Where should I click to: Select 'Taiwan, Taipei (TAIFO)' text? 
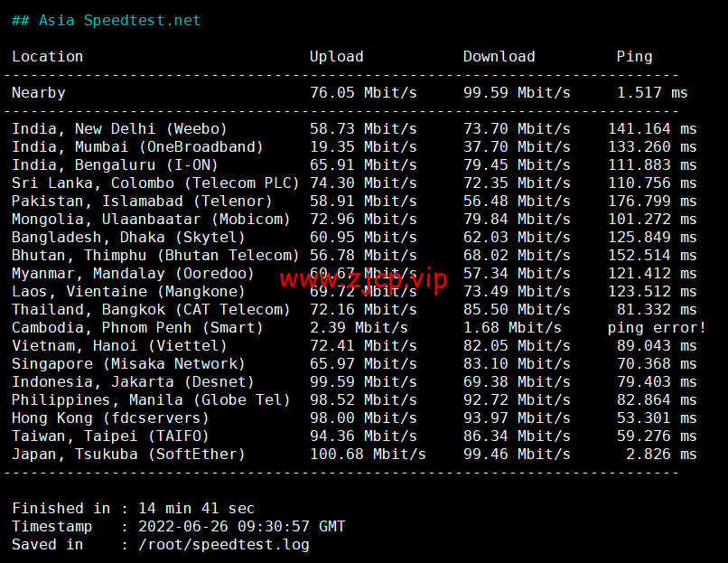coord(110,436)
